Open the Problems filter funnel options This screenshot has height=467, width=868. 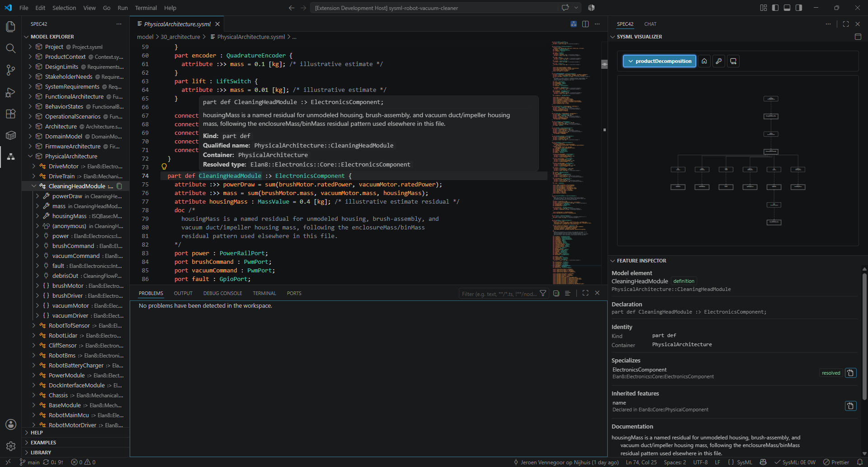pos(543,293)
